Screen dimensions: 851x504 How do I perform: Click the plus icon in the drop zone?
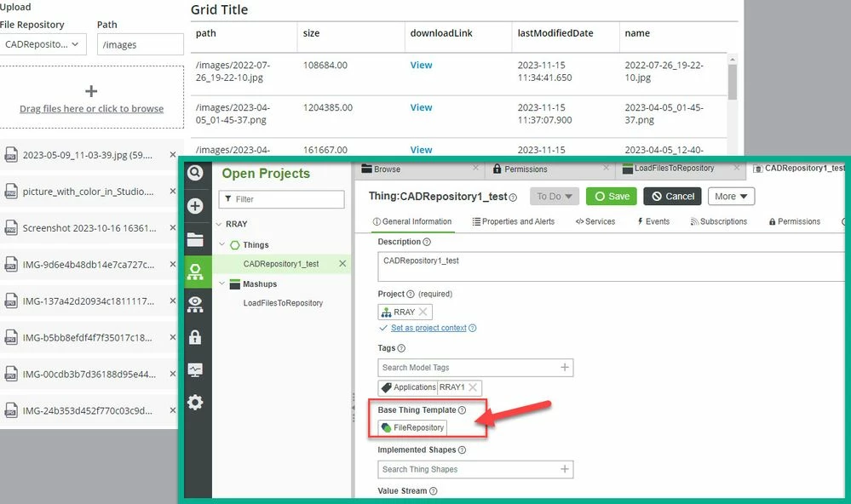click(91, 91)
